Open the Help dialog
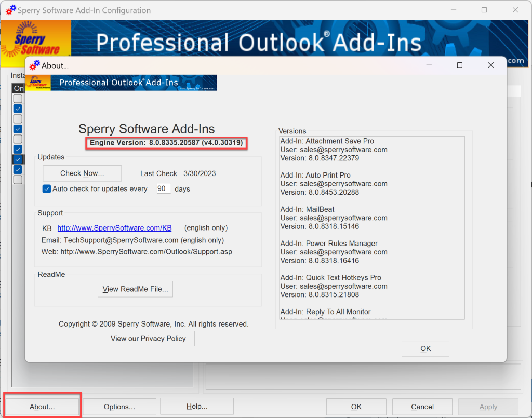The image size is (532, 418). click(196, 407)
